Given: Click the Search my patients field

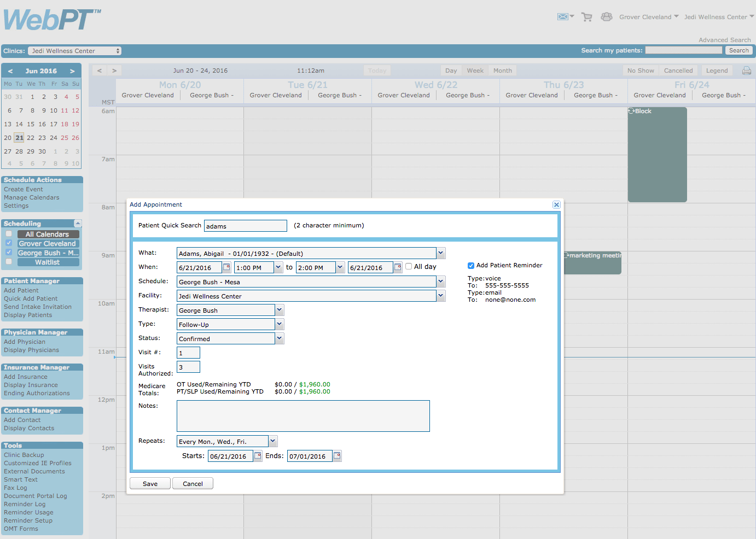Looking at the screenshot, I should [684, 50].
